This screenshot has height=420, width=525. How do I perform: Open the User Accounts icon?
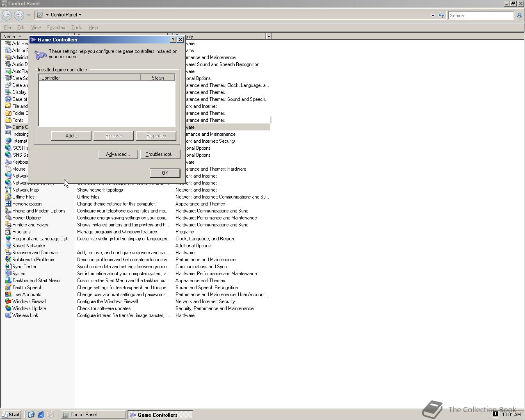coord(8,294)
